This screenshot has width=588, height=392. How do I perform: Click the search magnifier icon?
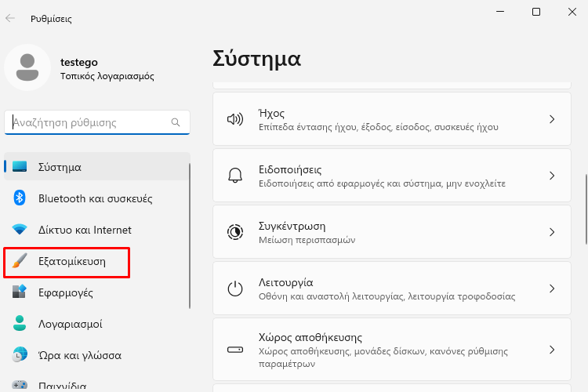(x=176, y=122)
